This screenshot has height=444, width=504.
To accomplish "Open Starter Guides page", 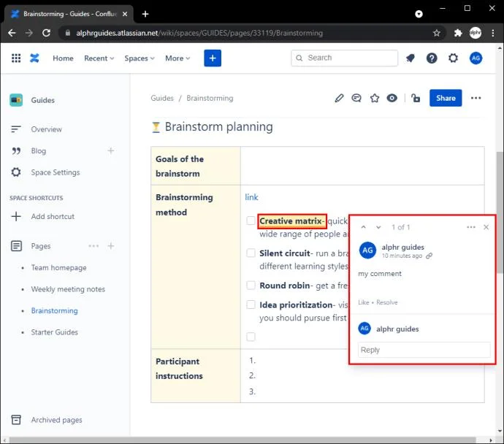I will (x=54, y=332).
